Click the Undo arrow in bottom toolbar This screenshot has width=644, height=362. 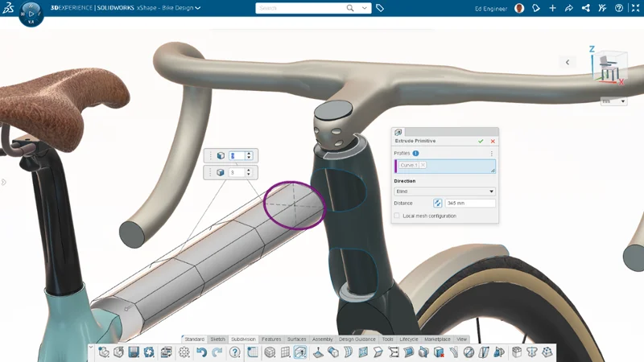point(201,352)
